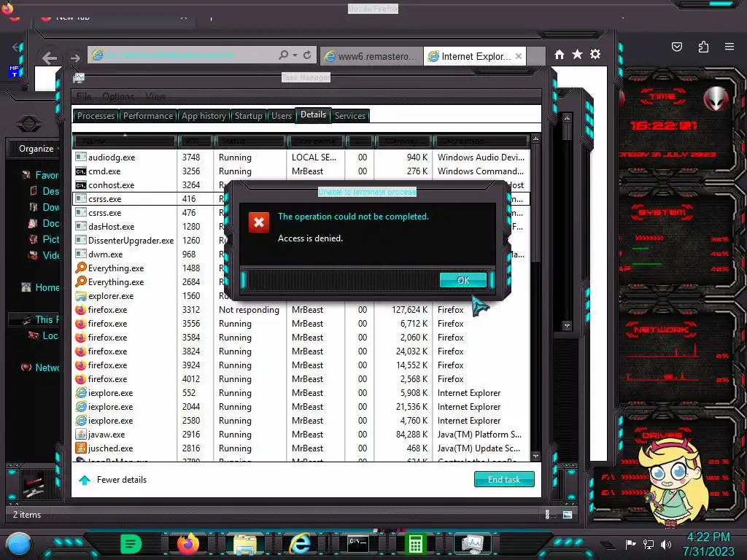Screen dimensions: 747x560
Task: Switch to the Processes tab
Action: pos(96,116)
